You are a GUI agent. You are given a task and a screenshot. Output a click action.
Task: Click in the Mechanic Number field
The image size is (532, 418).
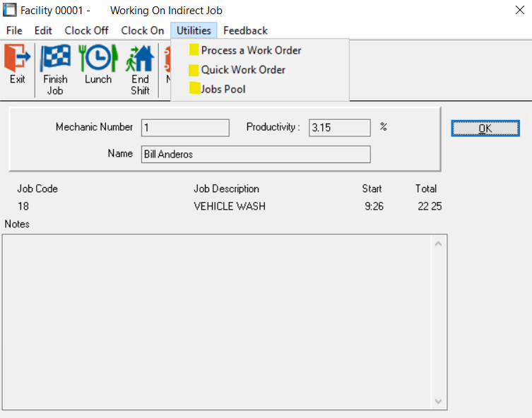click(x=185, y=128)
